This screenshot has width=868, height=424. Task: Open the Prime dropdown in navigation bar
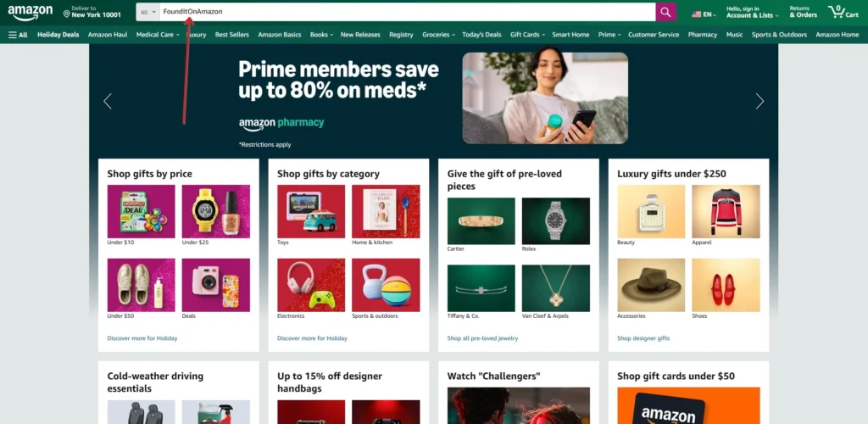coord(609,34)
